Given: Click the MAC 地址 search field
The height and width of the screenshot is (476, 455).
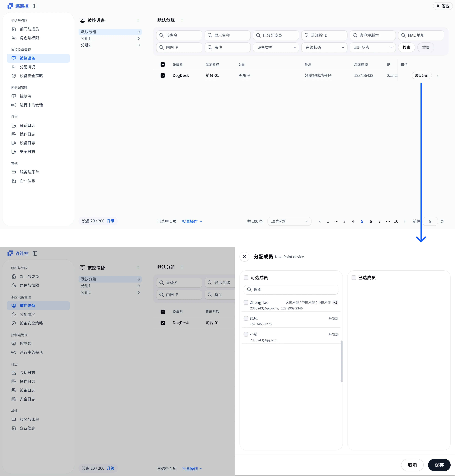Looking at the screenshot, I should click(421, 35).
